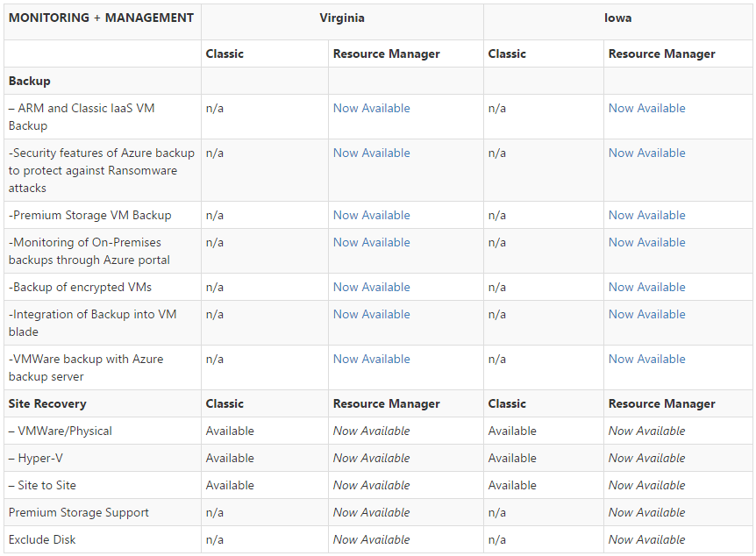Viewport: 756px width, 556px height.
Task: Click Virginia Now Available link for Ransomware security features
Action: pyautogui.click(x=371, y=153)
